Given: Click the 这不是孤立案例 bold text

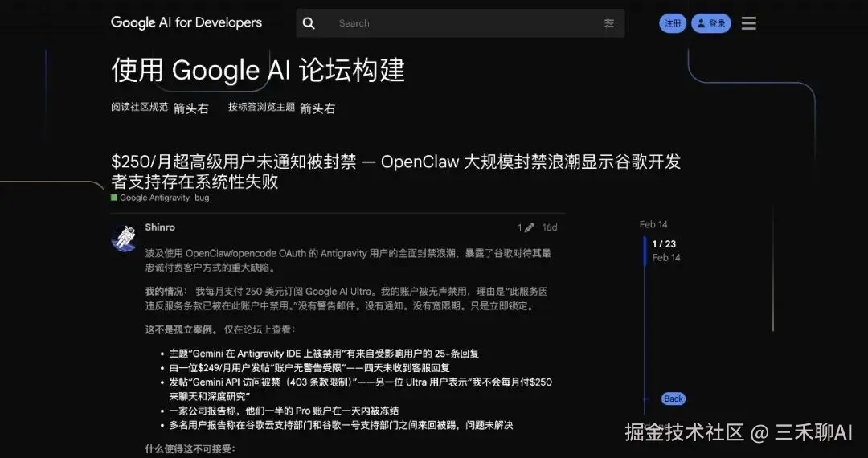Looking at the screenshot, I should pos(182,329).
